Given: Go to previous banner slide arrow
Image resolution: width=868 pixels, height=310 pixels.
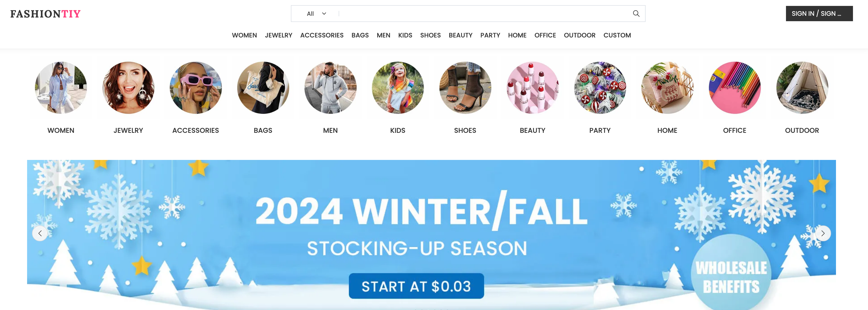Looking at the screenshot, I should click(x=40, y=233).
